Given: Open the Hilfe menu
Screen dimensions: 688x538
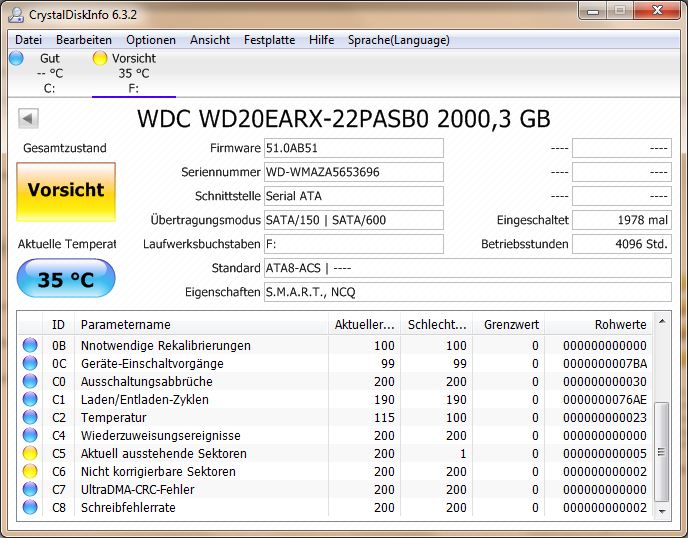Looking at the screenshot, I should pyautogui.click(x=321, y=40).
